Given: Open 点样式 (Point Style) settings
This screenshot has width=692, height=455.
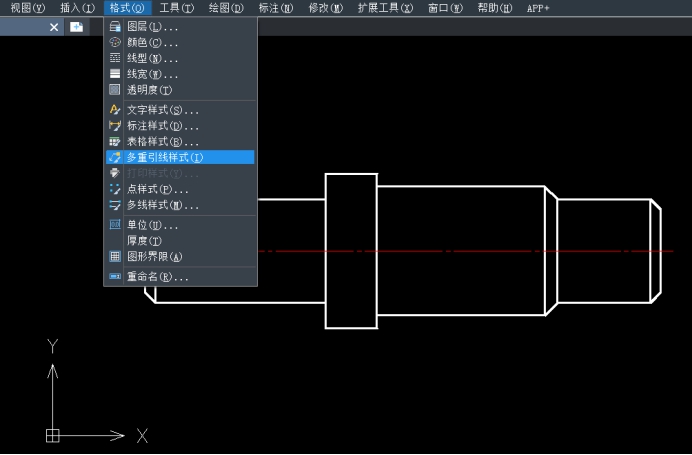Looking at the screenshot, I should point(157,189).
